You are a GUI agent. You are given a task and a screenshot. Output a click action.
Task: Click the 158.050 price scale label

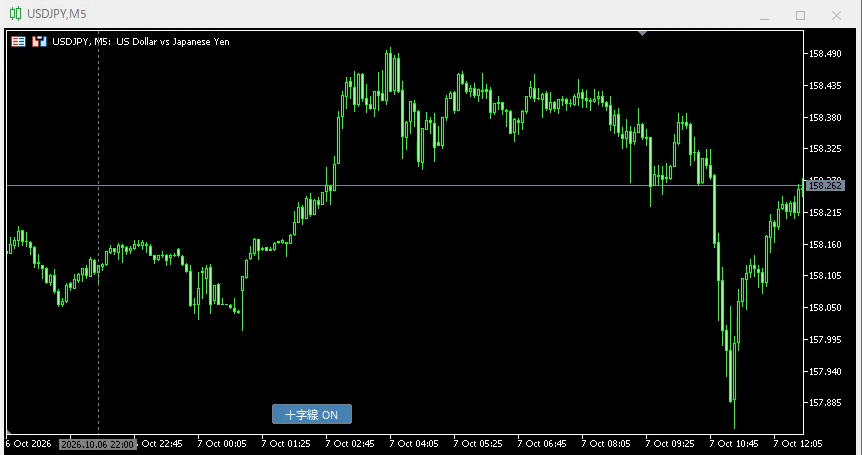825,308
